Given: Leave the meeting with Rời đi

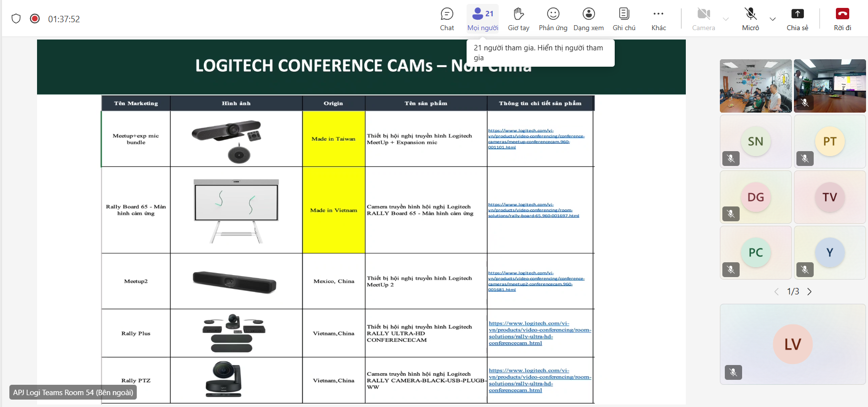Looking at the screenshot, I should [842, 19].
